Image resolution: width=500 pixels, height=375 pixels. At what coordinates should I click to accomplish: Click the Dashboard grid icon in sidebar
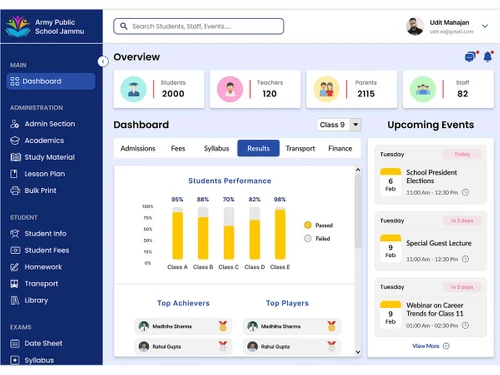coord(15,81)
